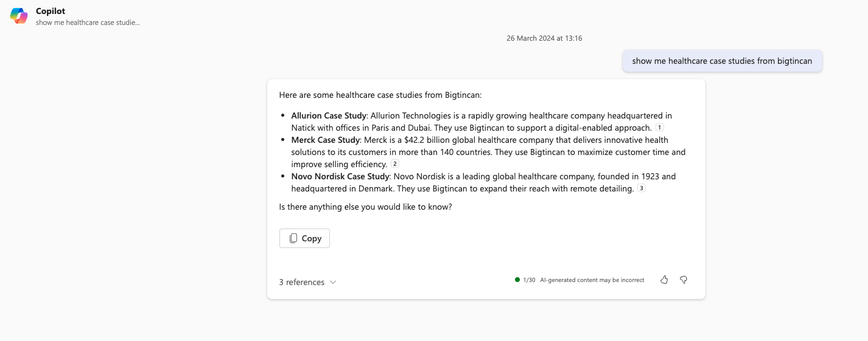
Task: Click the 26 March 2024 timestamp
Action: pyautogui.click(x=544, y=38)
